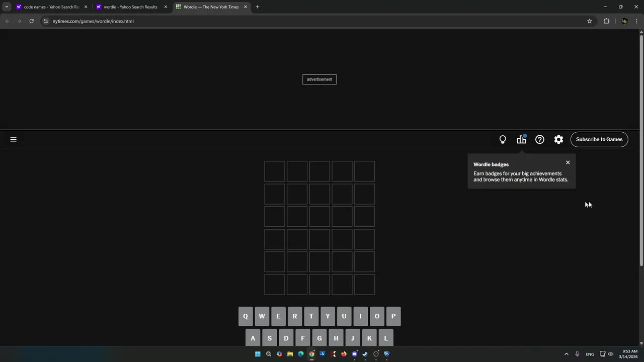Tap the R key on Wordle keyboard

tap(295, 316)
